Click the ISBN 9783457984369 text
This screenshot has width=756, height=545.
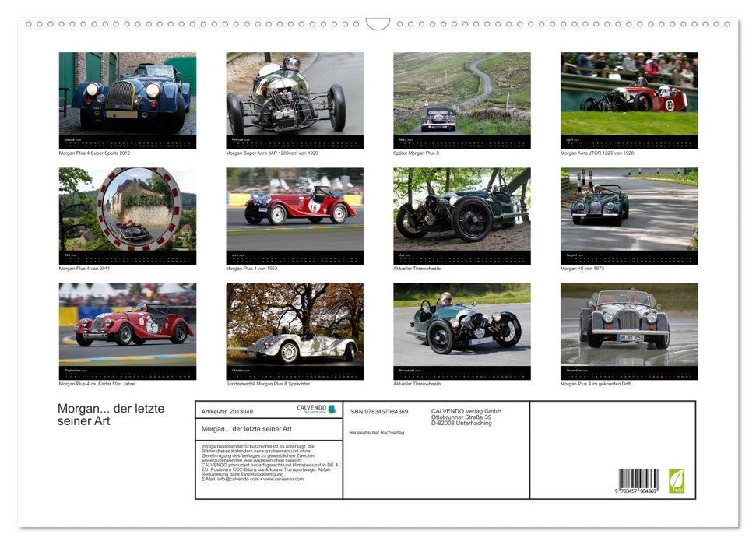click(x=378, y=411)
